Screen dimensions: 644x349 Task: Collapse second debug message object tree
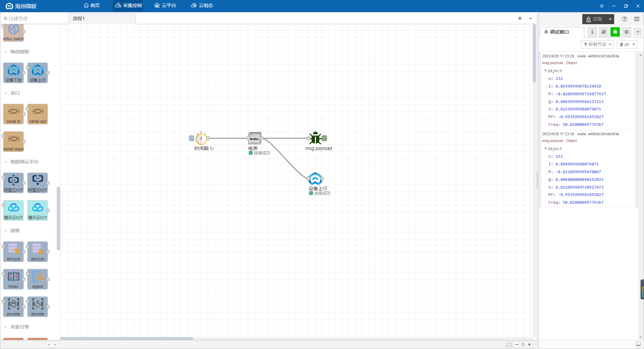(545, 149)
